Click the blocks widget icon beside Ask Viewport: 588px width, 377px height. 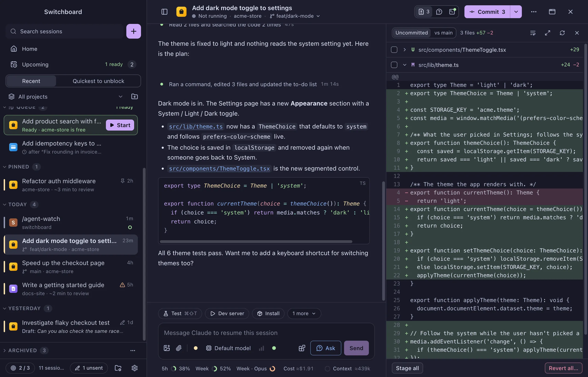[302, 348]
